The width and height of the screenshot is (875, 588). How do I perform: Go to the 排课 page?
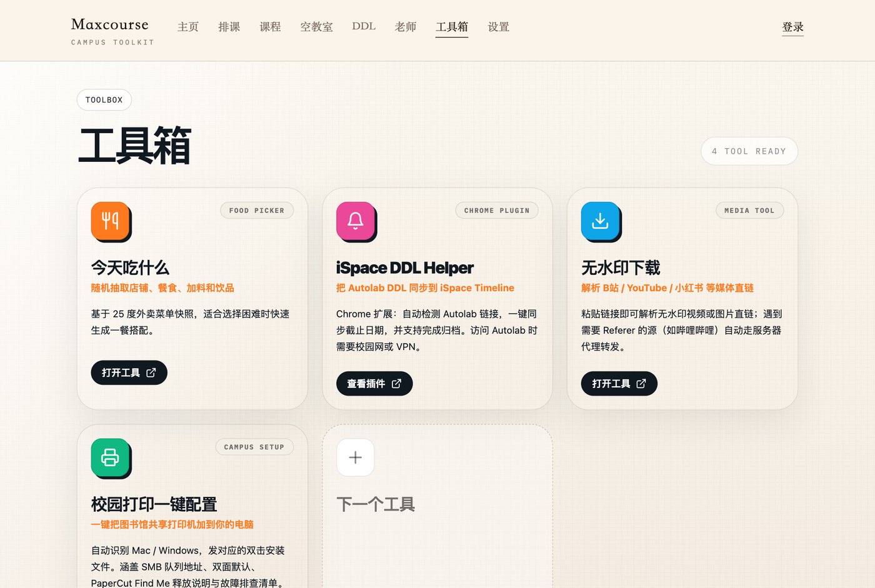[229, 27]
